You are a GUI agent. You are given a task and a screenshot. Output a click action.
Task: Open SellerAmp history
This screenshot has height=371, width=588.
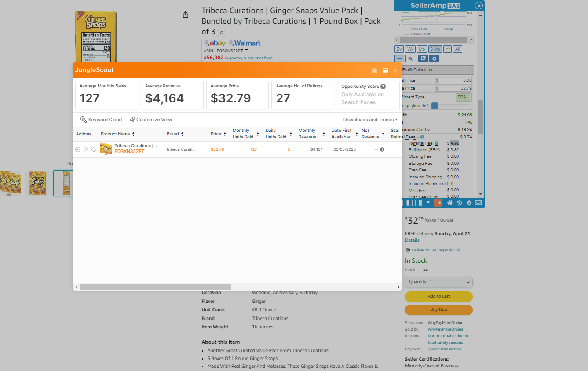point(460,203)
